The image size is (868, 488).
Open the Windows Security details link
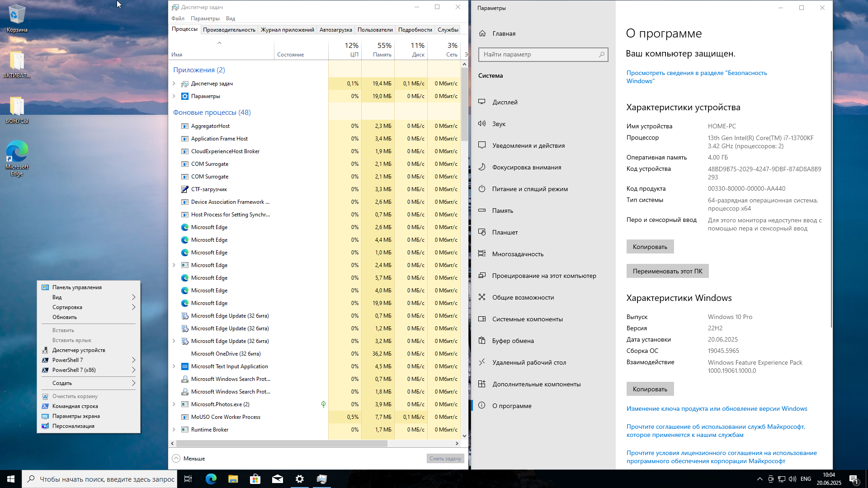(x=697, y=77)
